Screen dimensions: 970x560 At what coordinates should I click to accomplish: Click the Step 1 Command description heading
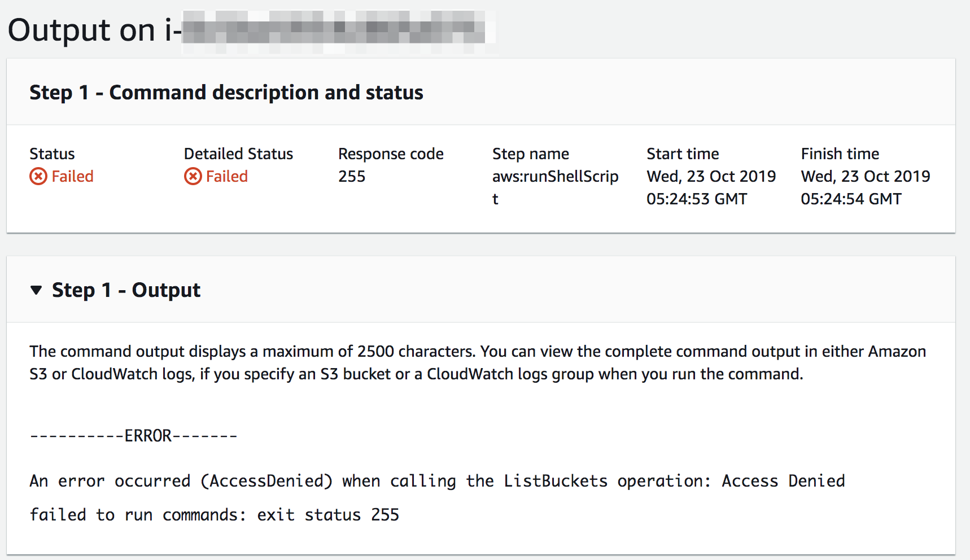pos(226,93)
